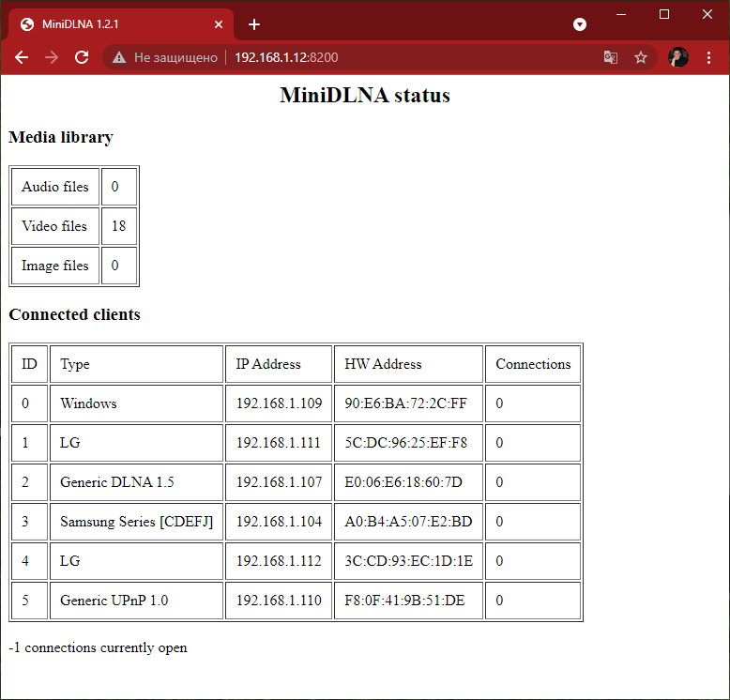
Task: Open the tab search dropdown arrow
Action: point(580,24)
